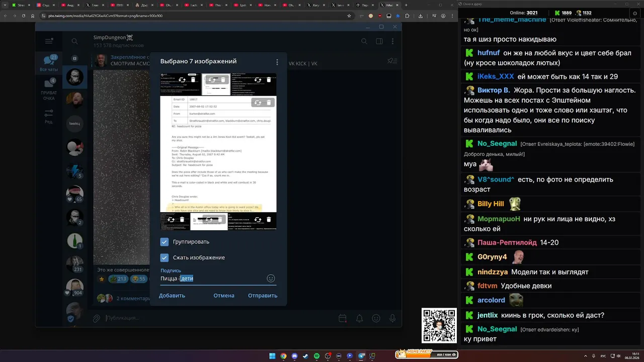Open the chat with unread badge 904
Image resolution: width=644 pixels, height=362 pixels.
(x=75, y=288)
